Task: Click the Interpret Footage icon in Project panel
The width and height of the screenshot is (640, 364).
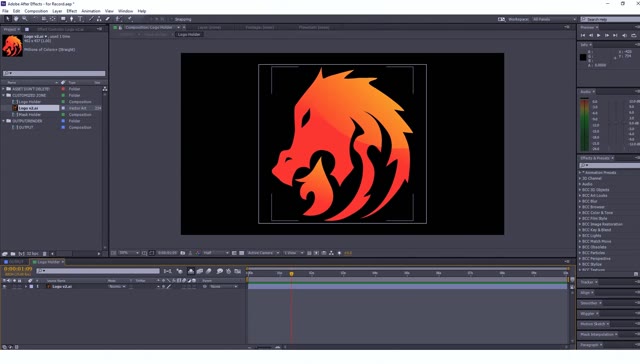Action: pos(4,254)
